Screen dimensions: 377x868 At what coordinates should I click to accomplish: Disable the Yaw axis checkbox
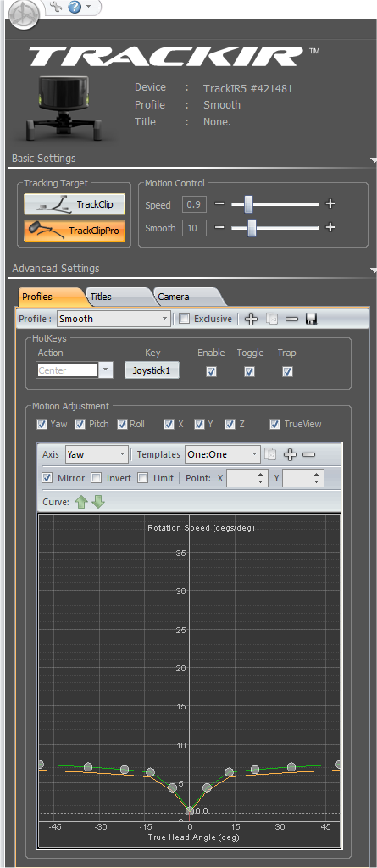point(42,425)
